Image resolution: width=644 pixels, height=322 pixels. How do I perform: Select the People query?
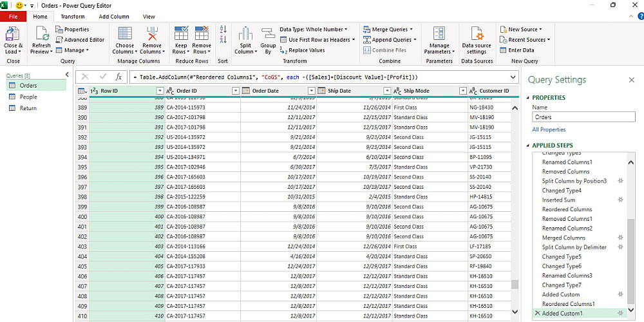[x=28, y=97]
